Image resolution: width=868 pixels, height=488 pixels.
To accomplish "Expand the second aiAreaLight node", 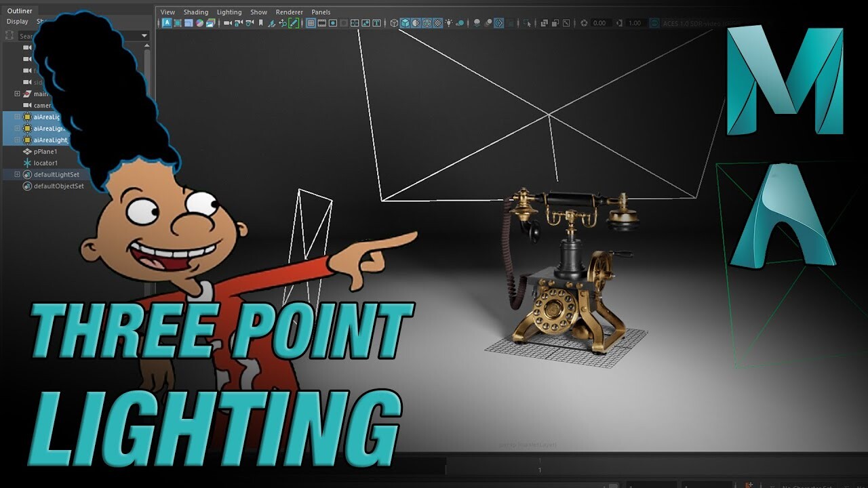I will click(x=18, y=128).
